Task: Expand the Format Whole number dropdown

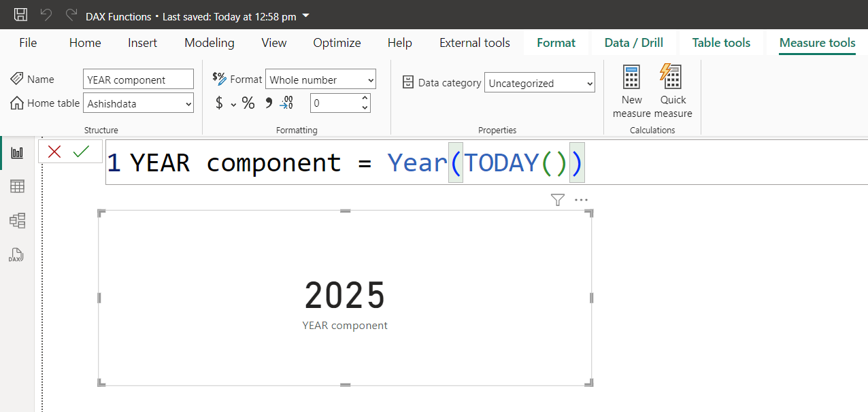Action: click(x=320, y=80)
